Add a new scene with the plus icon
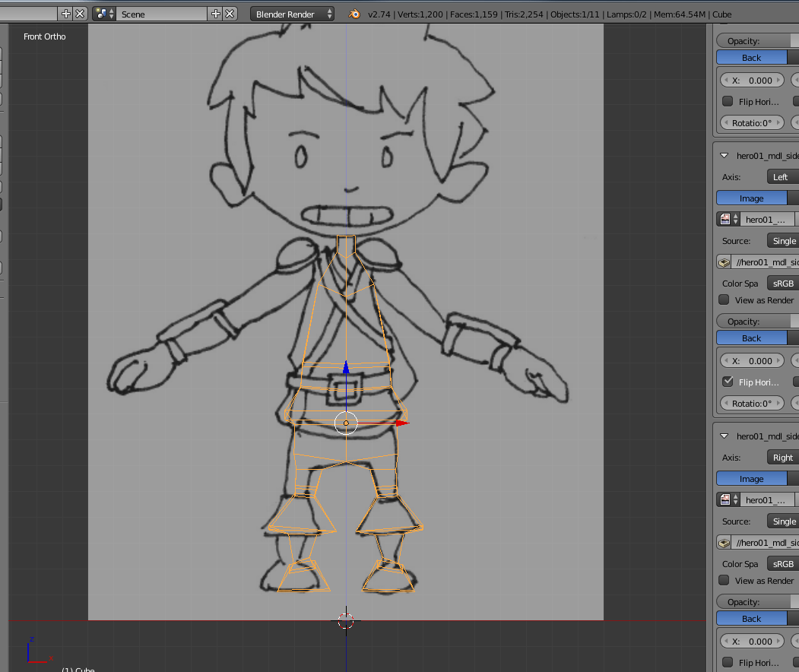This screenshot has width=799, height=672. [x=215, y=13]
